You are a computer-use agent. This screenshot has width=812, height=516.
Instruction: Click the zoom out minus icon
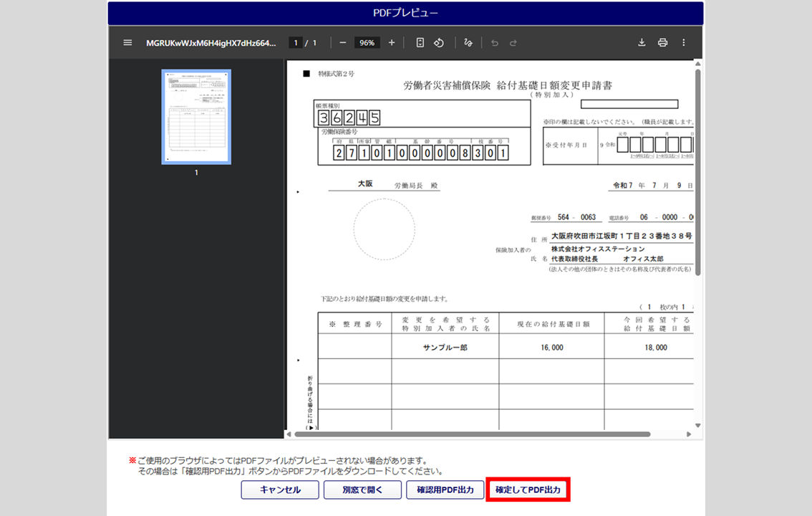point(343,43)
